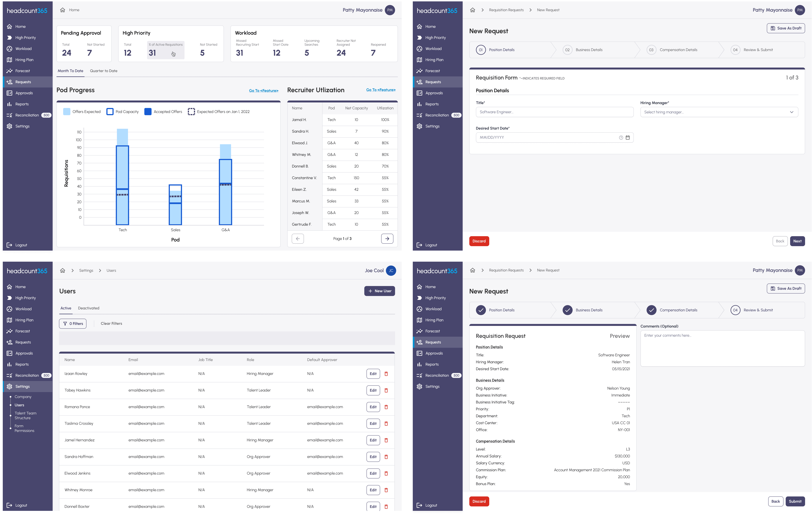Open the JC avatar next to Joe Cool
Image resolution: width=812 pixels, height=515 pixels.
[x=391, y=270]
